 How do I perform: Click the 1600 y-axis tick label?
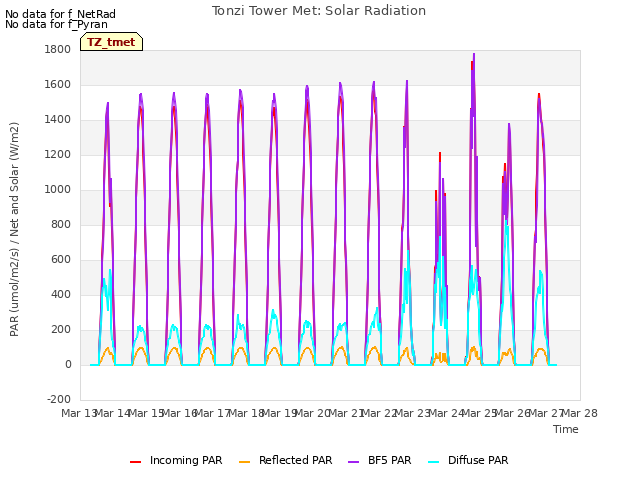tap(58, 84)
